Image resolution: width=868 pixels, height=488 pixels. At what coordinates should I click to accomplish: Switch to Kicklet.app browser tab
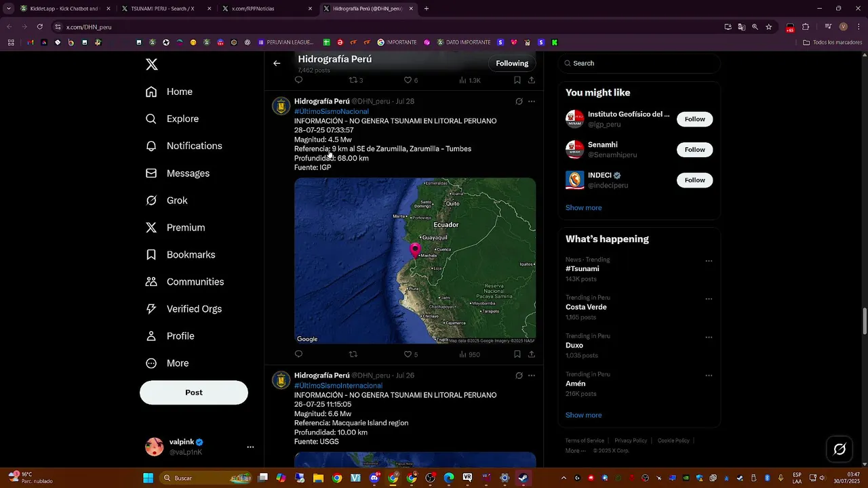64,9
